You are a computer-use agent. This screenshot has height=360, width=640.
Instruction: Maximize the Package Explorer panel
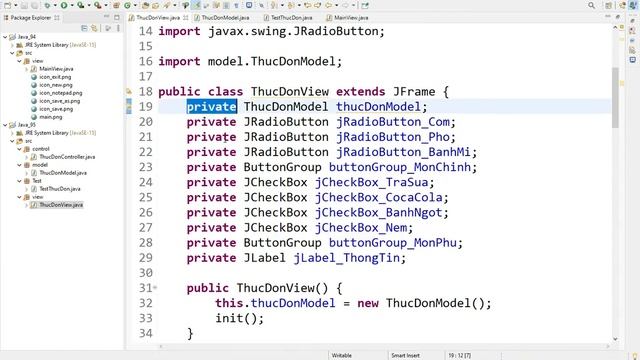coord(117,17)
